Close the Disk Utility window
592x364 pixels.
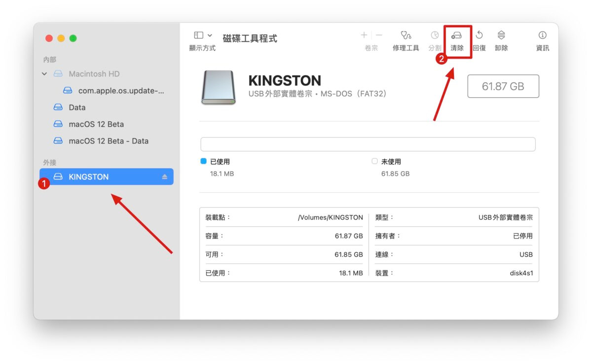tap(49, 38)
